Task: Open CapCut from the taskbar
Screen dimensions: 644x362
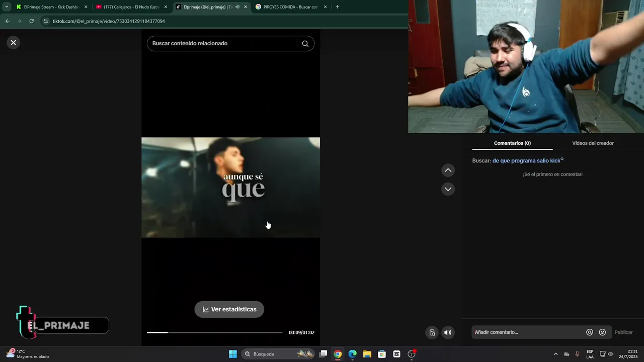Action: tap(396, 354)
